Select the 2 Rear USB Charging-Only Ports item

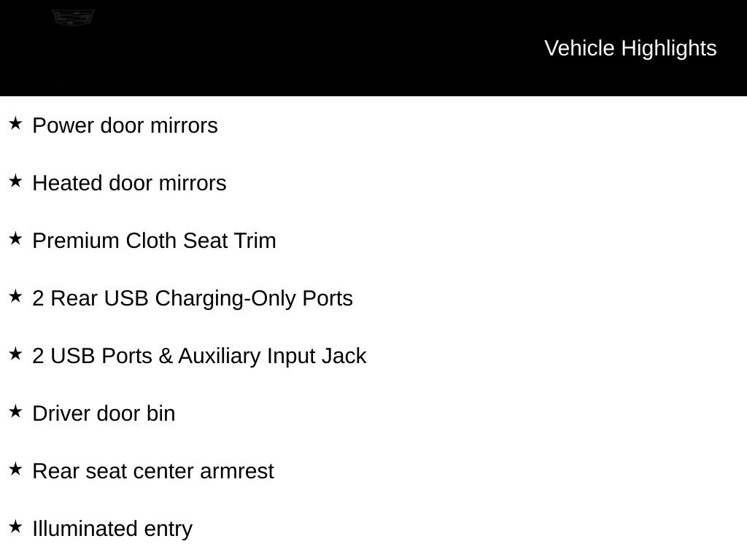tap(193, 299)
